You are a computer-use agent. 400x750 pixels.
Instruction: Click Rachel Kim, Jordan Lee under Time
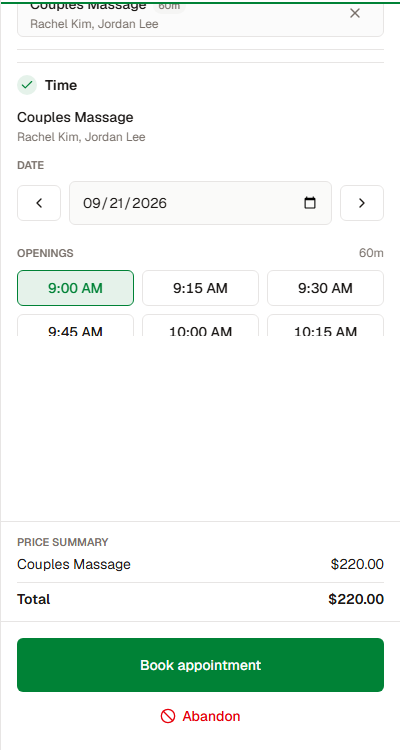point(81,137)
